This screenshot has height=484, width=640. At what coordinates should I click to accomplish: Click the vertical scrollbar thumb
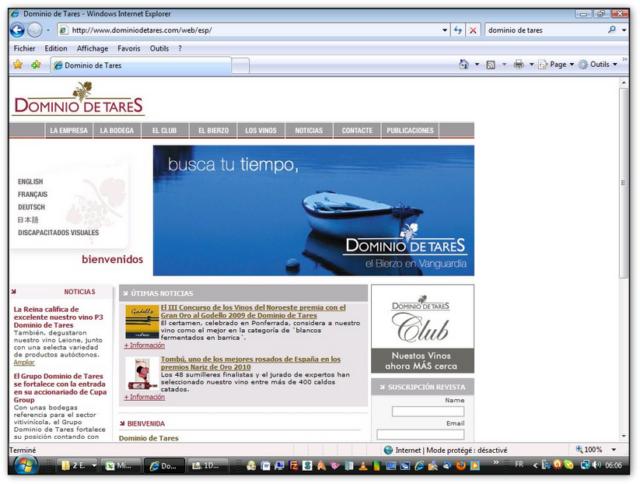tap(623, 183)
